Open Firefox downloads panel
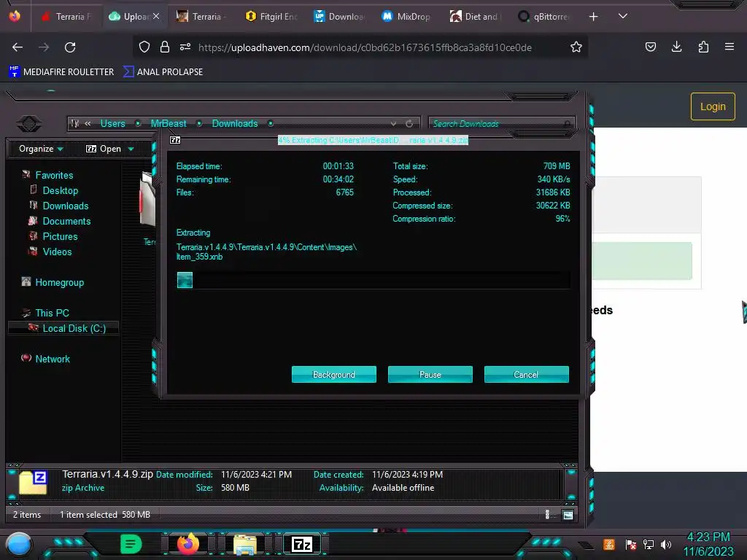747x560 pixels. [676, 47]
